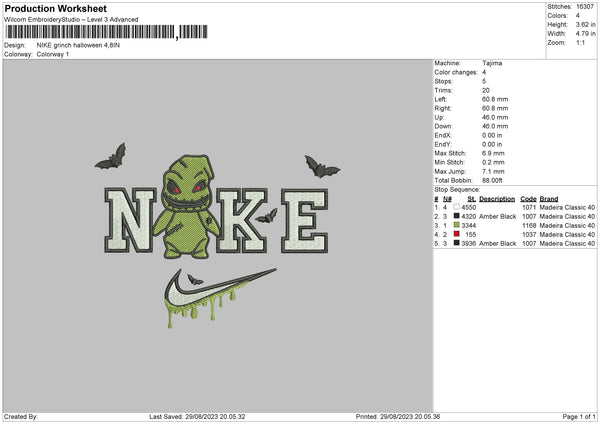The image size is (600, 424).
Task: Click the "Brand" column header
Action: tap(549, 199)
